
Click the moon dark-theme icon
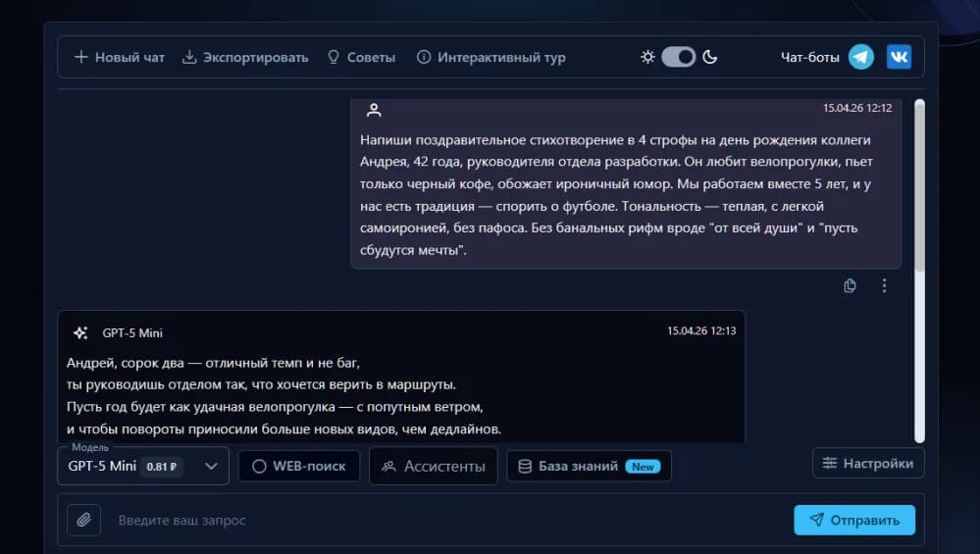pyautogui.click(x=710, y=57)
